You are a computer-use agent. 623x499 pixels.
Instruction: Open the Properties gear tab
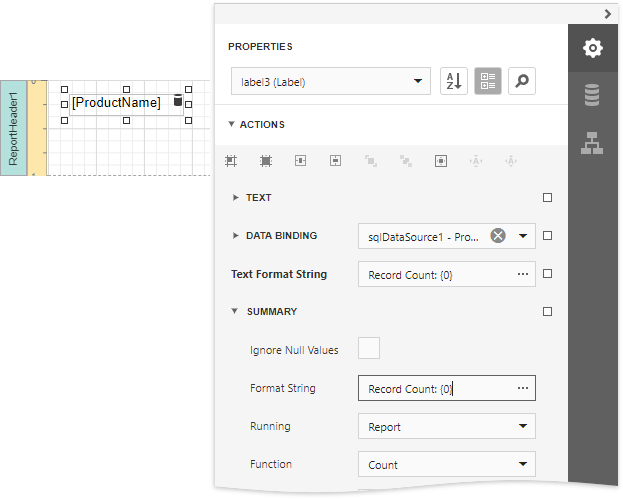point(593,47)
